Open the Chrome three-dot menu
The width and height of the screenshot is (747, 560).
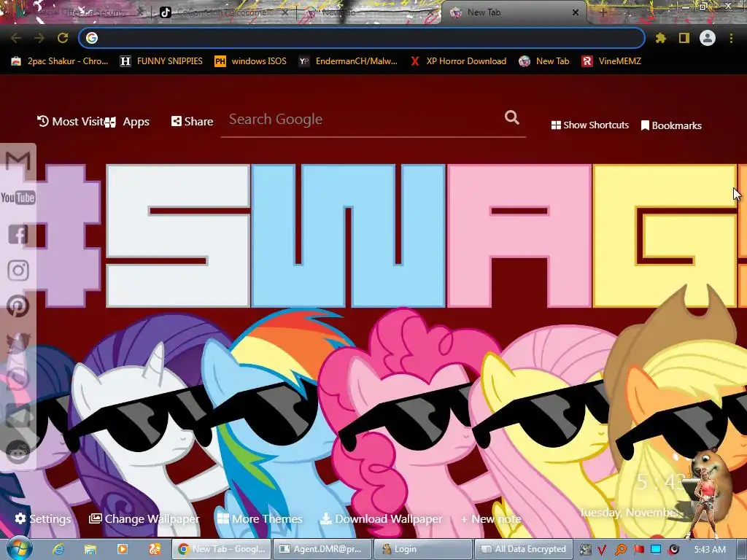[x=731, y=38]
